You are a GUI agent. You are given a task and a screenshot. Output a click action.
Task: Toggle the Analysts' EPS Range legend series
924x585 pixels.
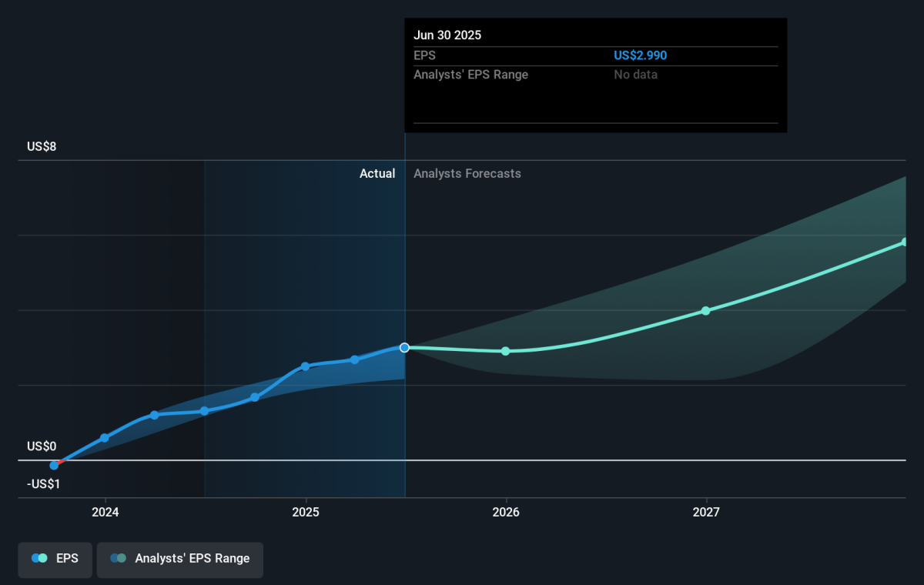179,559
